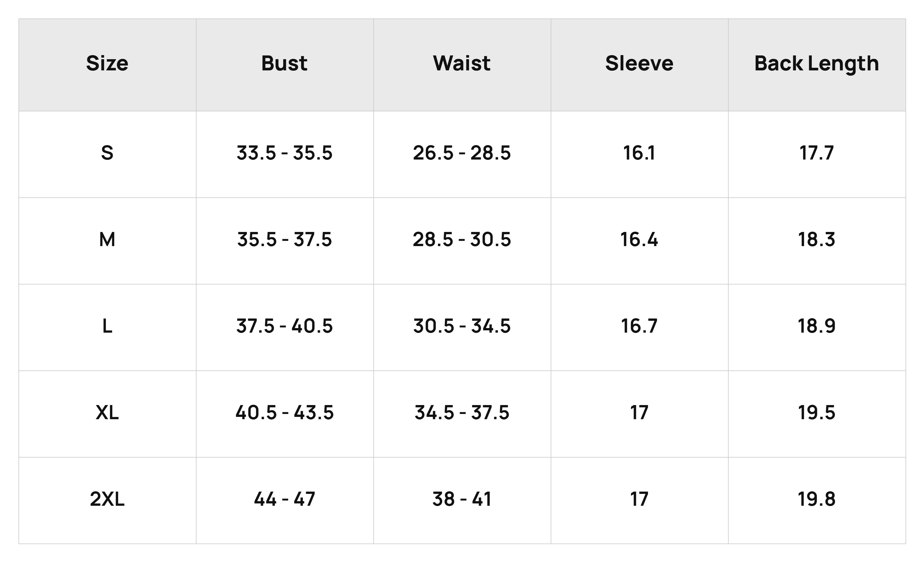
Task: Click sleeve value 16.7
Action: coord(639,326)
